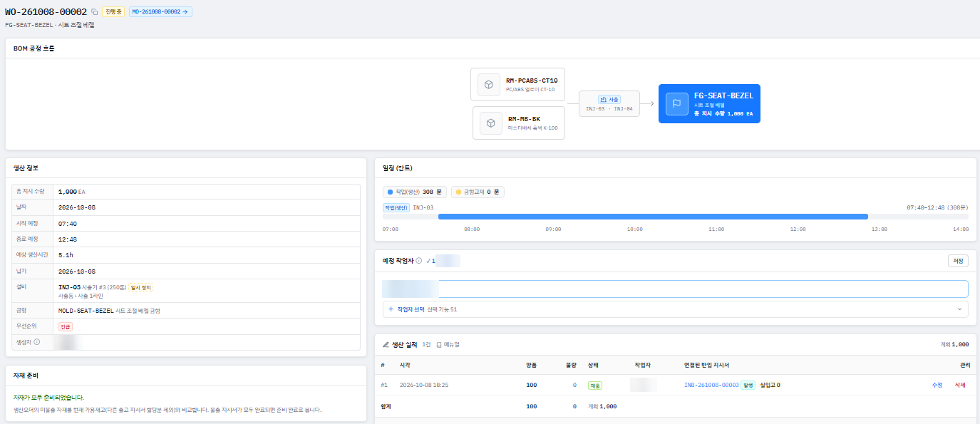Open the RM-PCABS-CT10 material card

(x=517, y=85)
